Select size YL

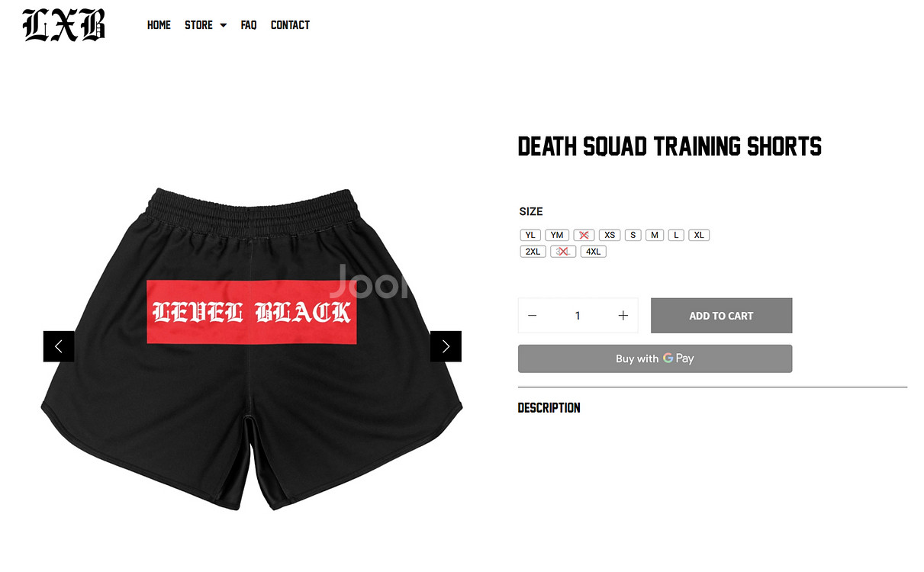(x=531, y=235)
